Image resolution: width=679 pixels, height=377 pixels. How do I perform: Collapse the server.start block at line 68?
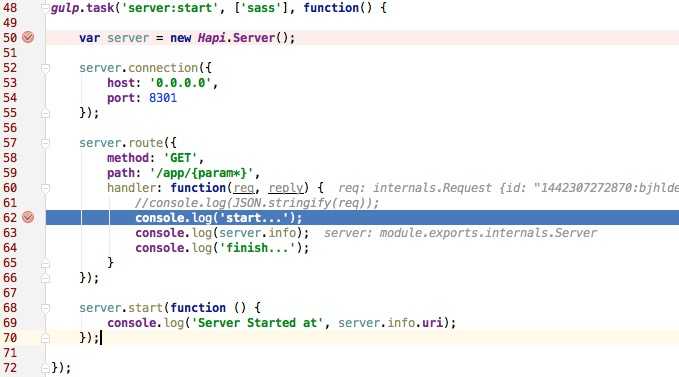click(x=45, y=308)
